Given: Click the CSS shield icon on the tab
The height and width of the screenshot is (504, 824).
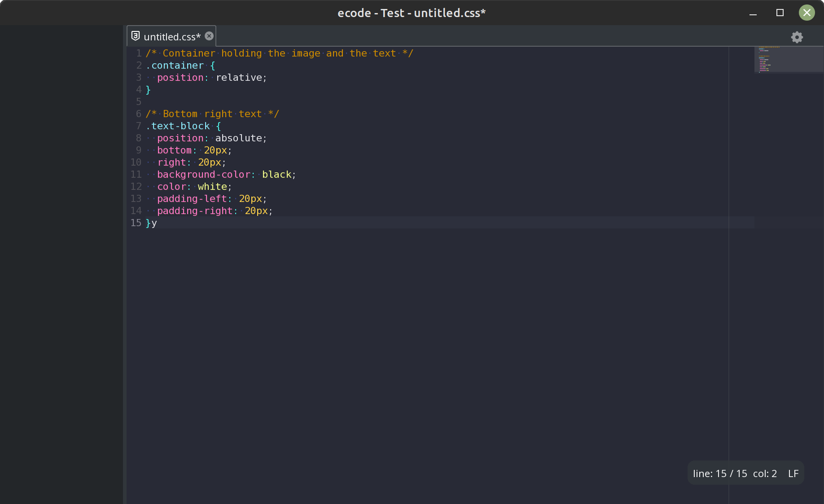Looking at the screenshot, I should tap(135, 35).
